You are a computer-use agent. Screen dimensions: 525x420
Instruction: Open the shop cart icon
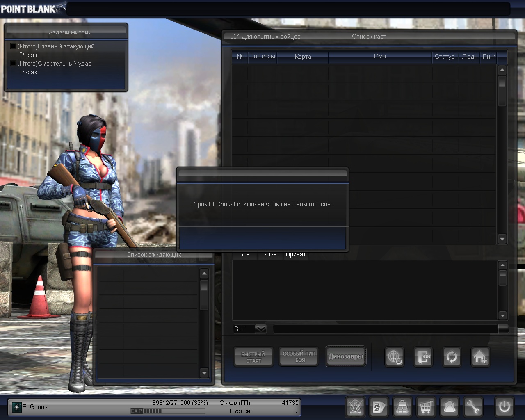426,407
